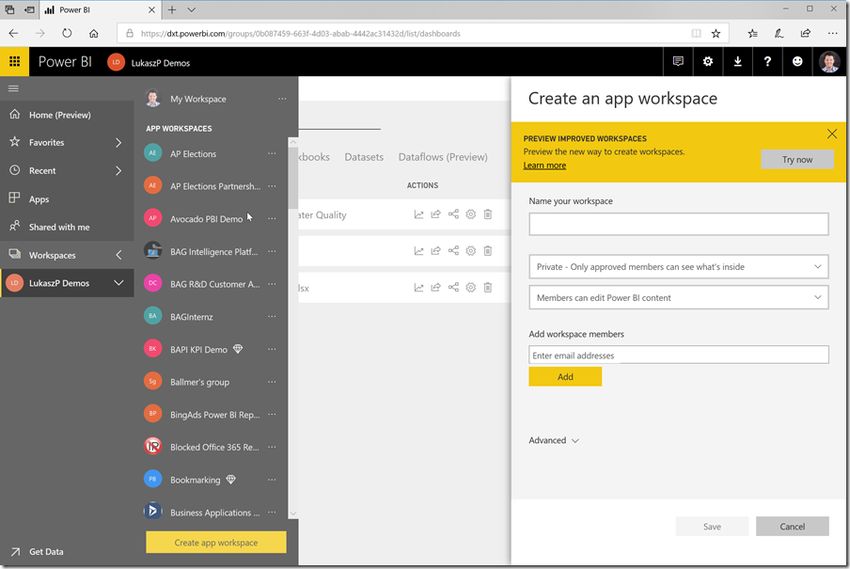Click the Enter email addresses field
Viewport: 850px width, 569px height.
679,355
